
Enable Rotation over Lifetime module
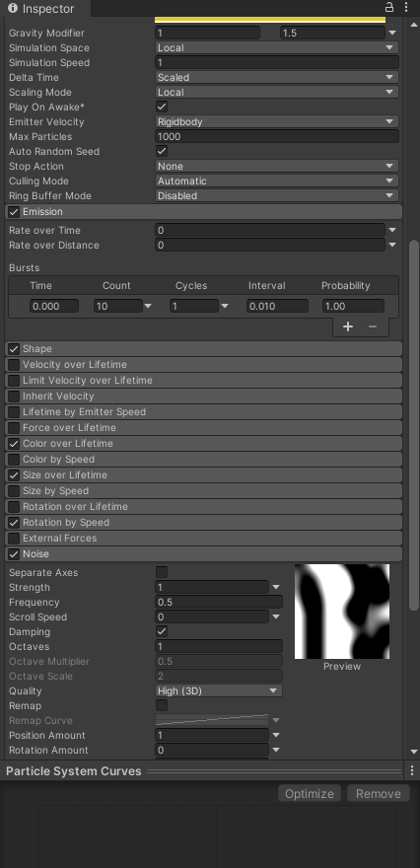click(x=14, y=507)
